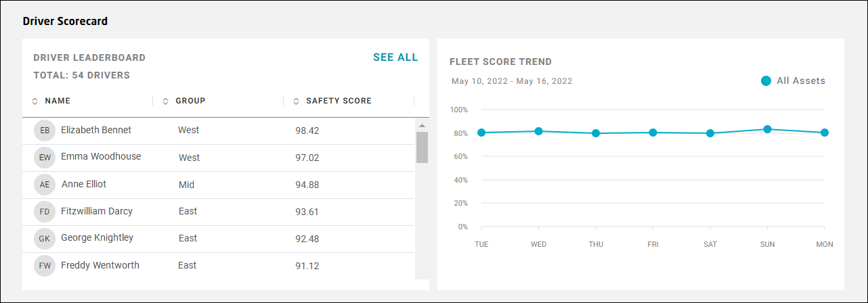Select Monday's data point on trend chart
This screenshot has width=868, height=303.
click(825, 133)
